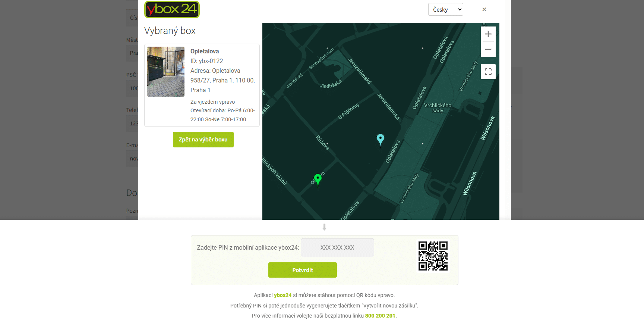Click the box opening hours text

222,115
